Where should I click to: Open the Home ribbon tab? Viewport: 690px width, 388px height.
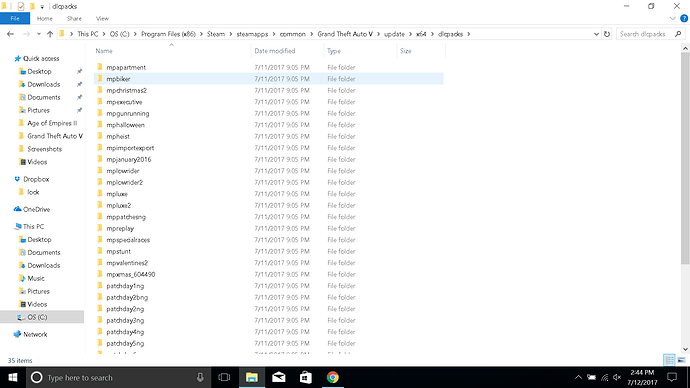pos(44,18)
